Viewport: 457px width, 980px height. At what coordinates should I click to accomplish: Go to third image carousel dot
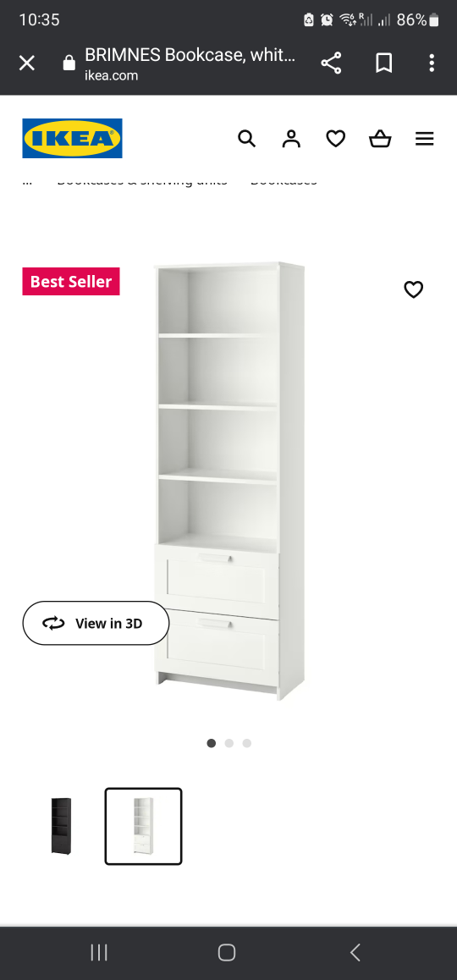click(247, 743)
